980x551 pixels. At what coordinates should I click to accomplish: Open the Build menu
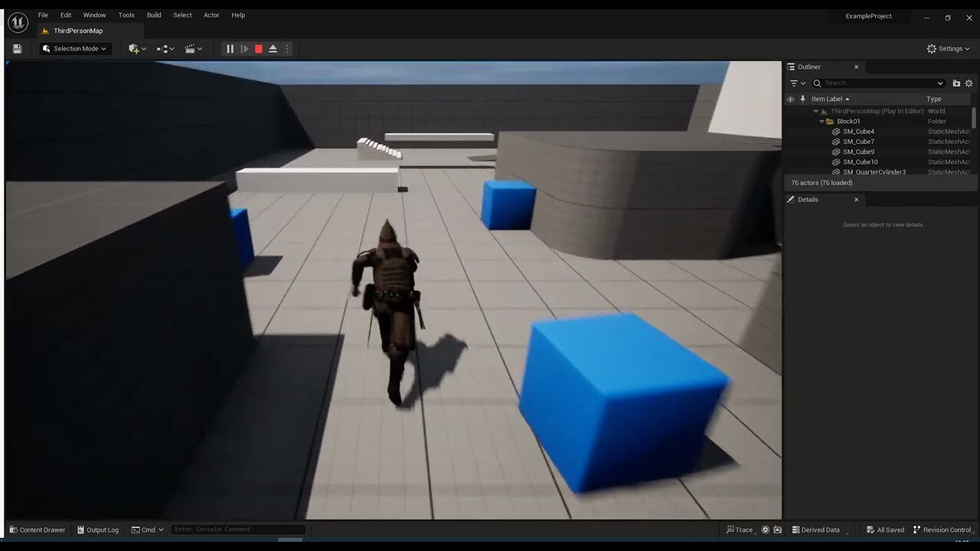(153, 15)
